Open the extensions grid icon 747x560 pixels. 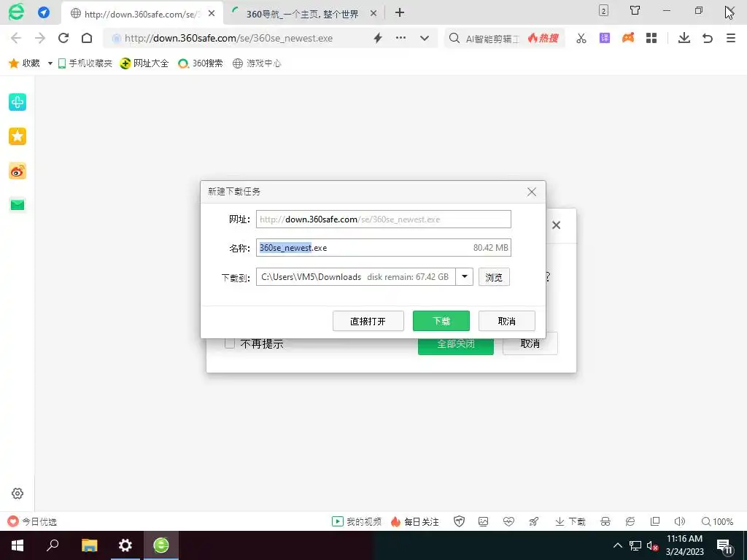coord(651,38)
